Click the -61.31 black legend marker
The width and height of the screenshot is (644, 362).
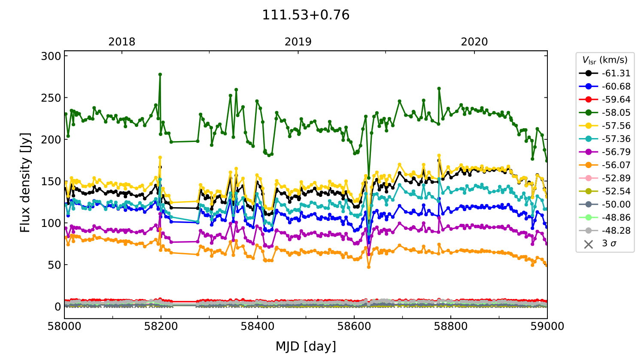(x=588, y=73)
